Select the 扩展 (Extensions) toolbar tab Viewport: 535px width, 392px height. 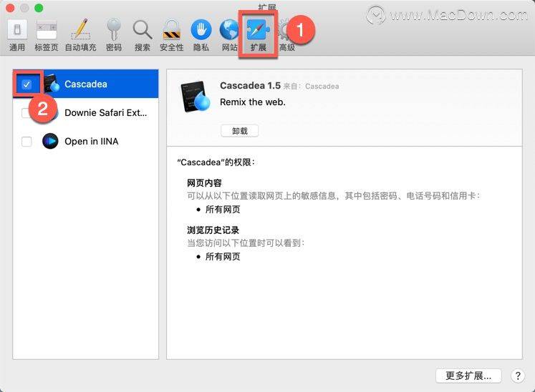pos(258,34)
